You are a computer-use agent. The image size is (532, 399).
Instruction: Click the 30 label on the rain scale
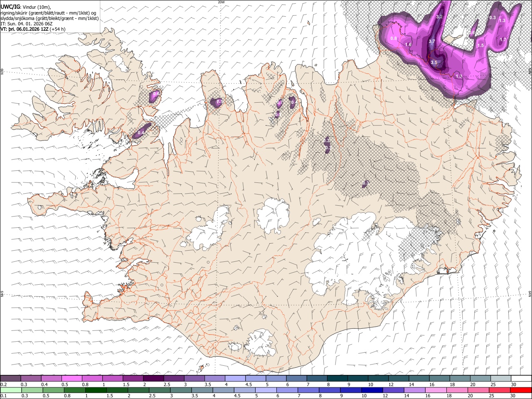pyautogui.click(x=512, y=396)
